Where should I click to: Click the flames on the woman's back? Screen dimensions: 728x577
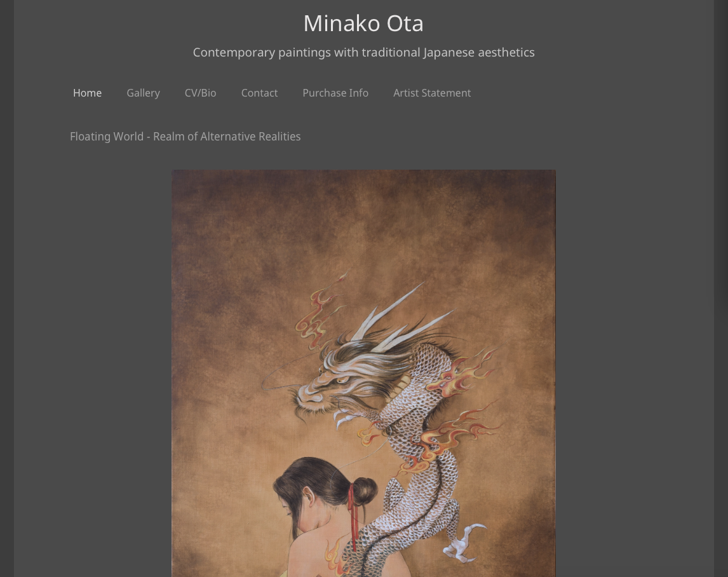(x=335, y=557)
